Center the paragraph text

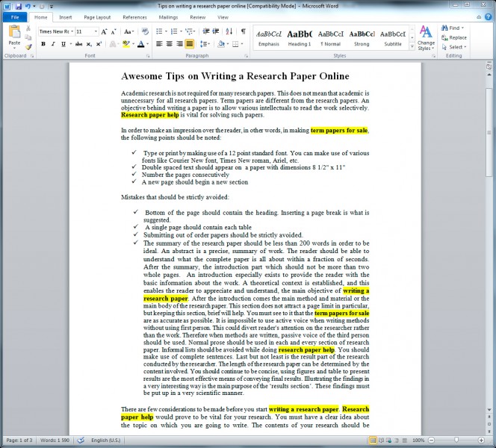(170, 44)
